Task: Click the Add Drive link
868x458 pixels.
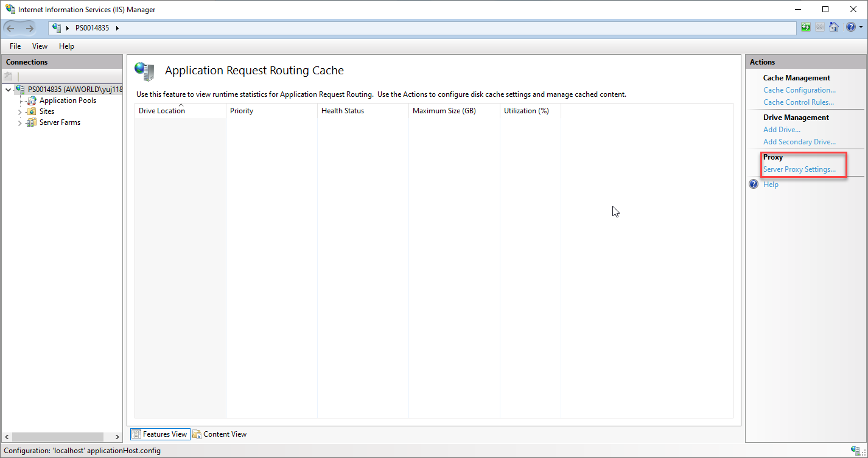Action: [782, 130]
